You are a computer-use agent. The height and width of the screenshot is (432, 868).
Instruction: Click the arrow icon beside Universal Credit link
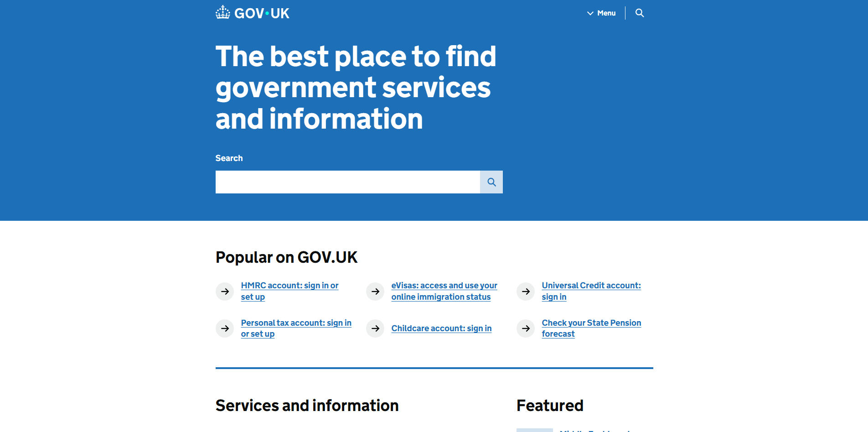(x=525, y=291)
